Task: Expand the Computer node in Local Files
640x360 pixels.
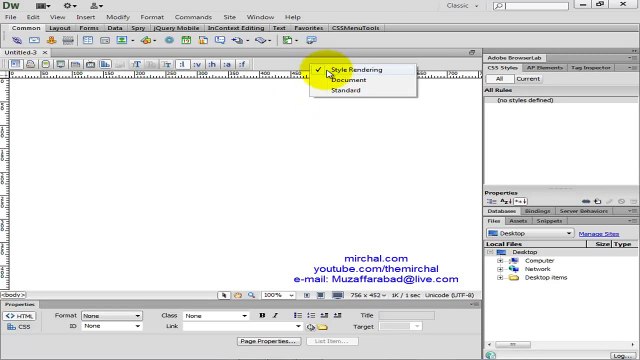Action: click(500, 260)
